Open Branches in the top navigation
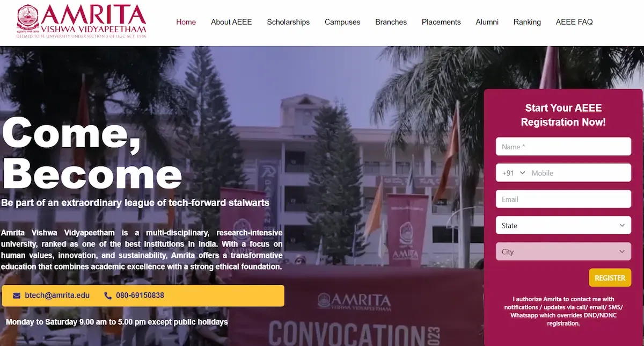This screenshot has width=644, height=346. click(391, 22)
